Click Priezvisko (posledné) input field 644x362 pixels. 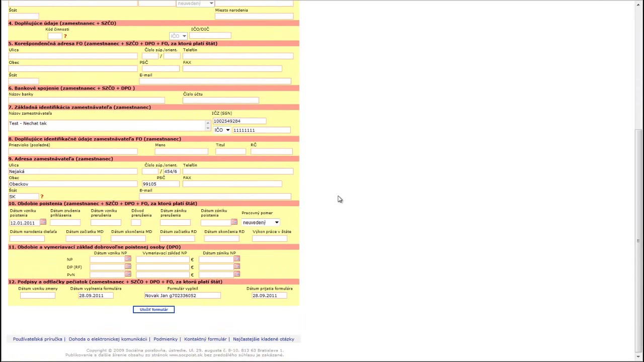pyautogui.click(x=73, y=151)
